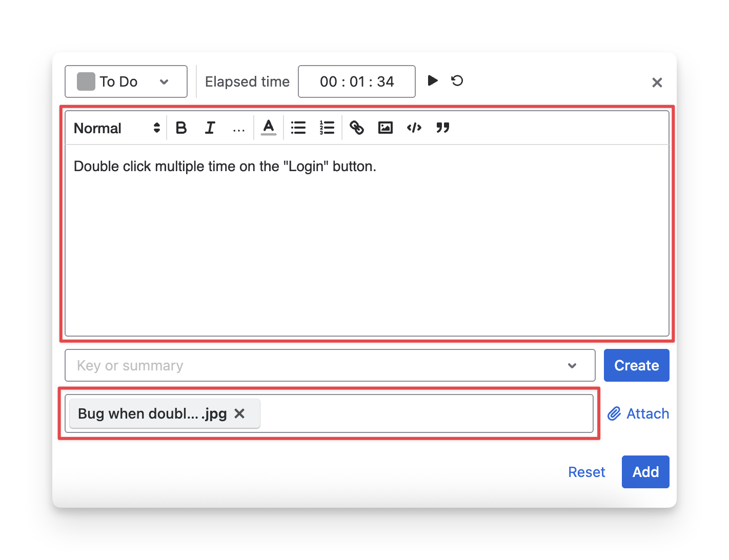729x560 pixels.
Task: Toggle bold formatting in the editor
Action: pos(181,128)
